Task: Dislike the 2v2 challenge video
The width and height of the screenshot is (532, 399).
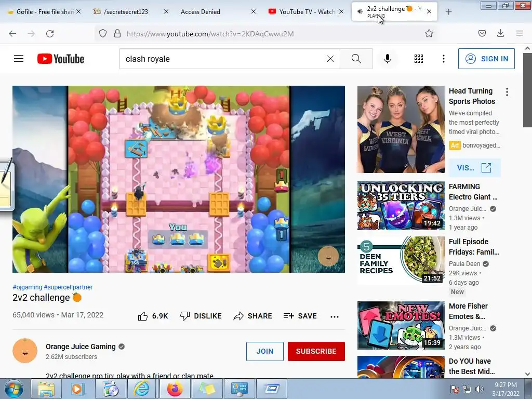Action: 201,316
